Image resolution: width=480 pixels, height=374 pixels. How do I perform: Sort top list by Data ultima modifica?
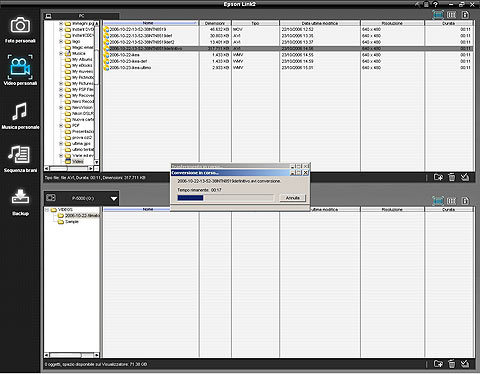click(320, 23)
